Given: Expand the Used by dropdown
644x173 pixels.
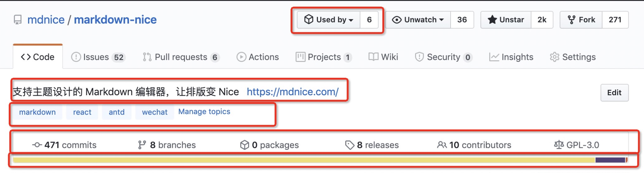Looking at the screenshot, I should click(x=329, y=20).
